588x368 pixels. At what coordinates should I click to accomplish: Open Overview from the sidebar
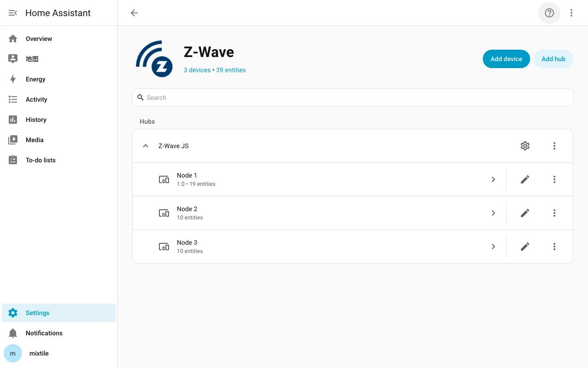[59, 39]
